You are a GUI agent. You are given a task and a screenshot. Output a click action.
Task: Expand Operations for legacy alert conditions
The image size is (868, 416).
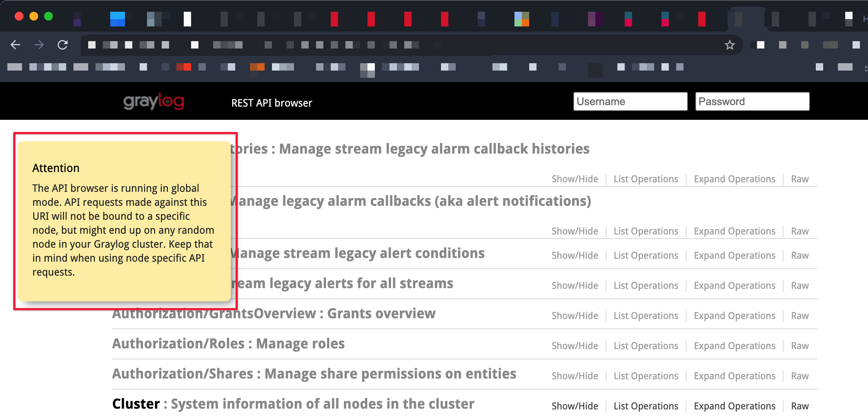click(x=734, y=255)
